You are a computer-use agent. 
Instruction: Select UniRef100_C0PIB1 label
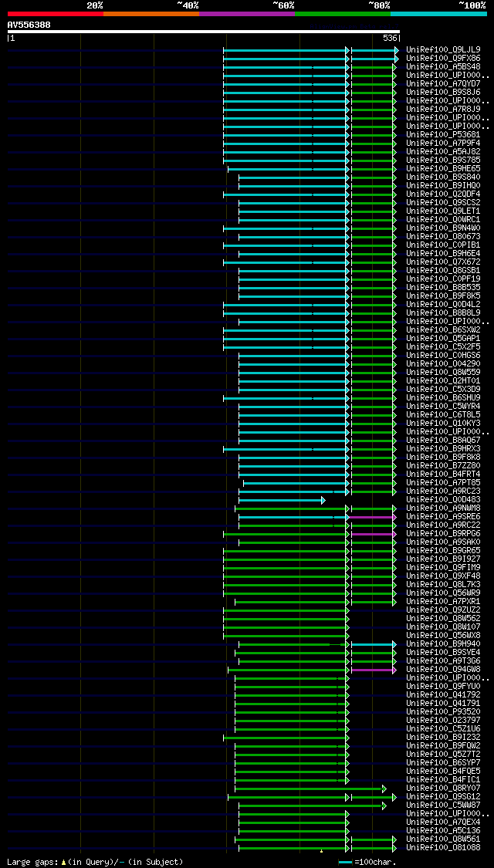coord(443,245)
